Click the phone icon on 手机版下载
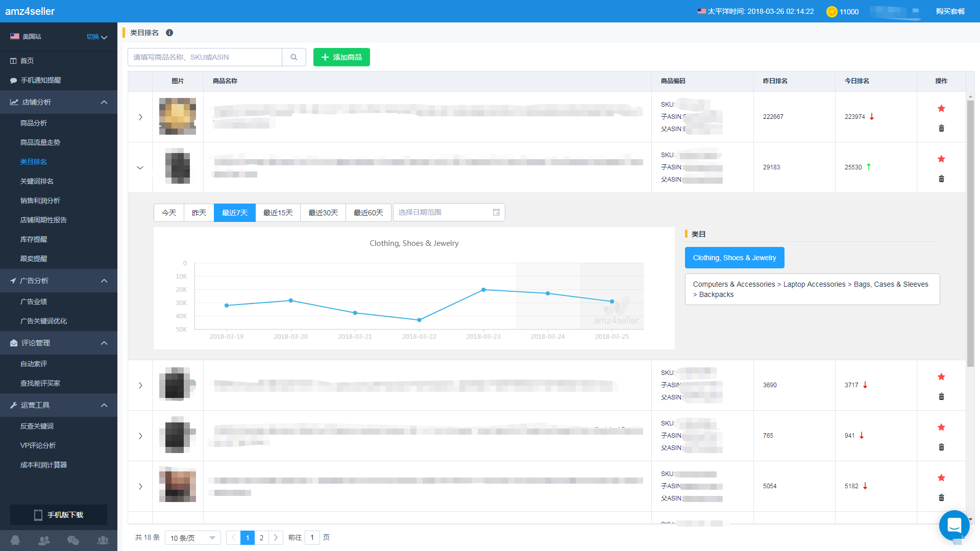The image size is (980, 551). pos(38,515)
